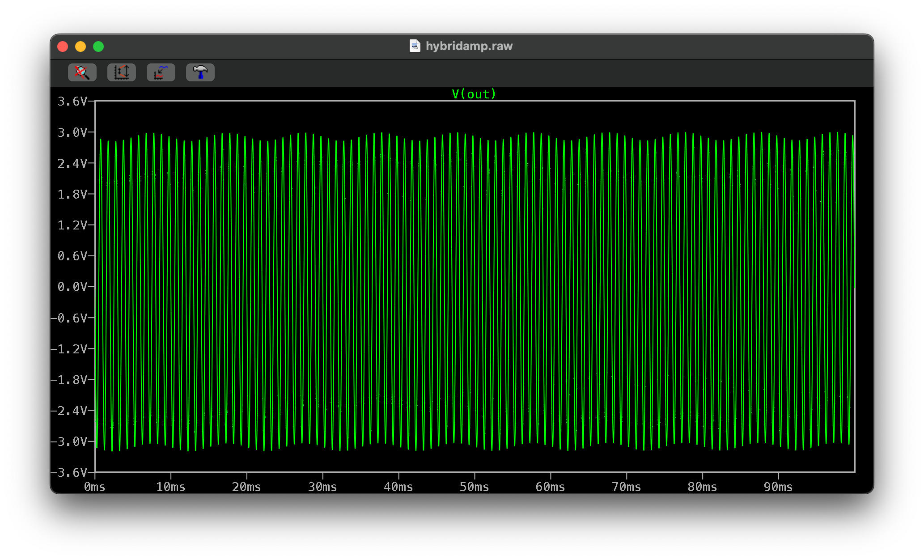Click the V(out) trace label

coord(474,94)
